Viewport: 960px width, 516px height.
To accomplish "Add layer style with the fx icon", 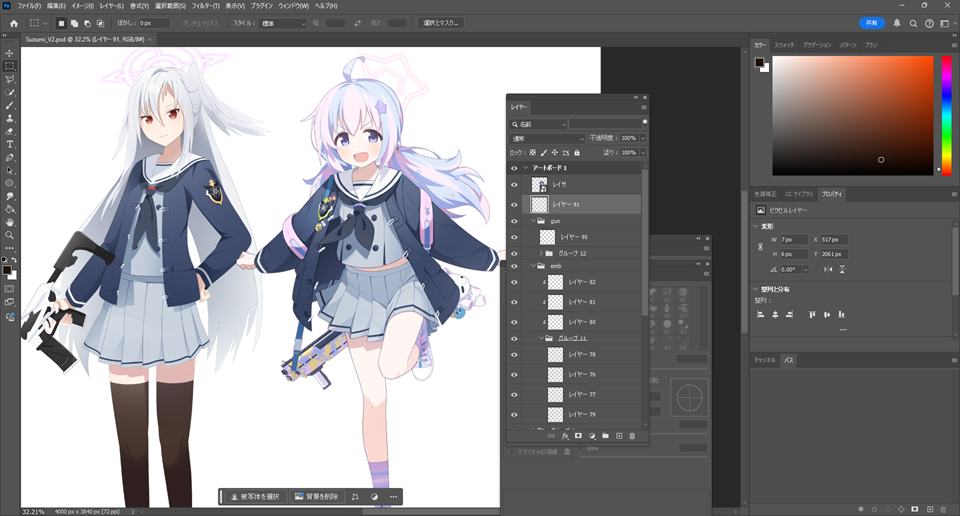I will coord(565,436).
